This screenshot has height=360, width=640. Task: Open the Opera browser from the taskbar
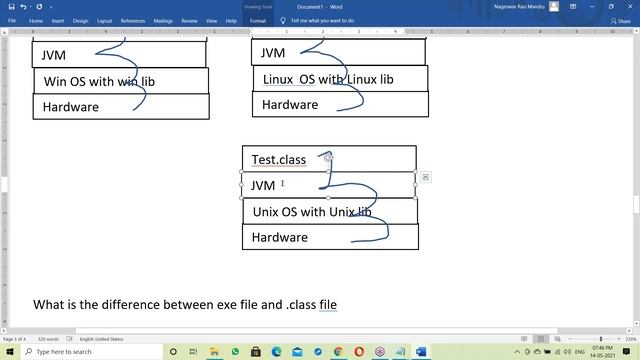pyautogui.click(x=359, y=351)
